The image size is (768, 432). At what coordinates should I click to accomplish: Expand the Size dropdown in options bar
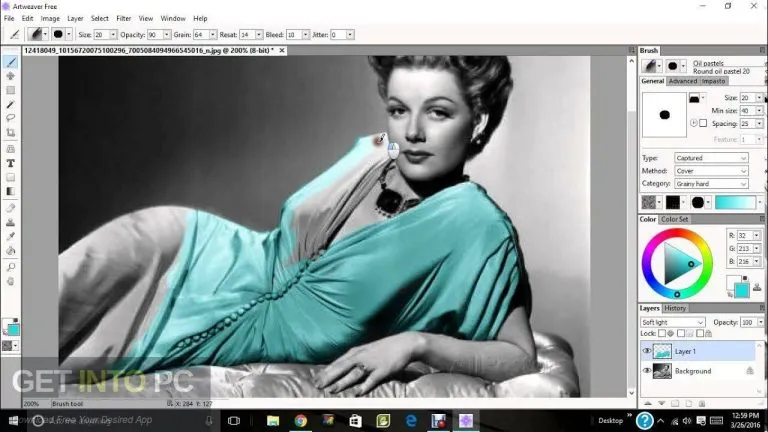(x=113, y=35)
